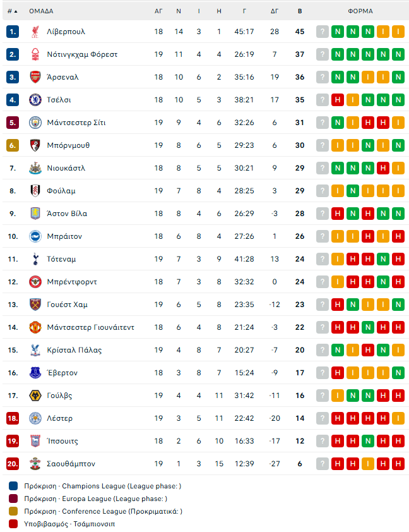Sort standings by the ΔΓ column header
The width and height of the screenshot is (409, 532).
(x=275, y=11)
